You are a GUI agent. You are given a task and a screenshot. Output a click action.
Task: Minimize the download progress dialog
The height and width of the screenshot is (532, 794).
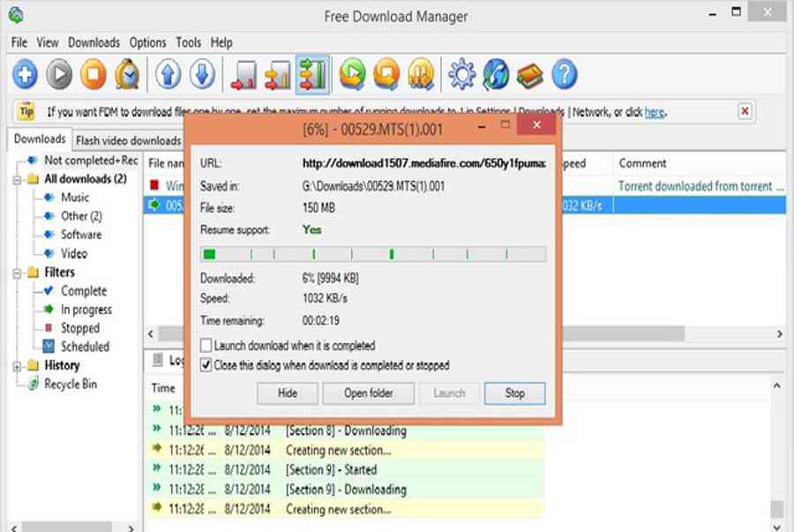click(482, 125)
